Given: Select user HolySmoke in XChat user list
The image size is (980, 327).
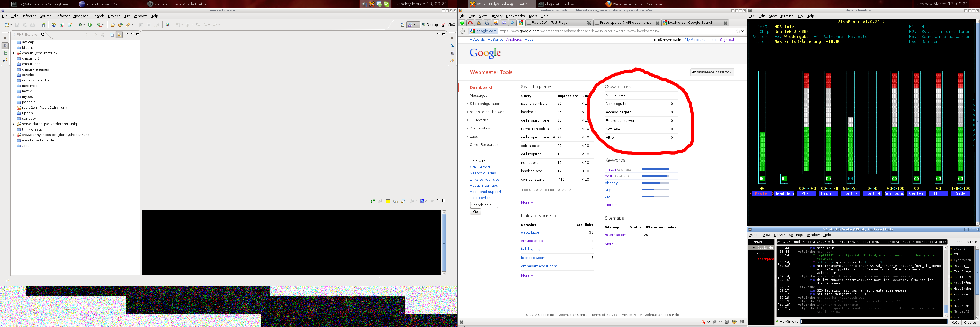Looking at the screenshot, I should pyautogui.click(x=962, y=289).
